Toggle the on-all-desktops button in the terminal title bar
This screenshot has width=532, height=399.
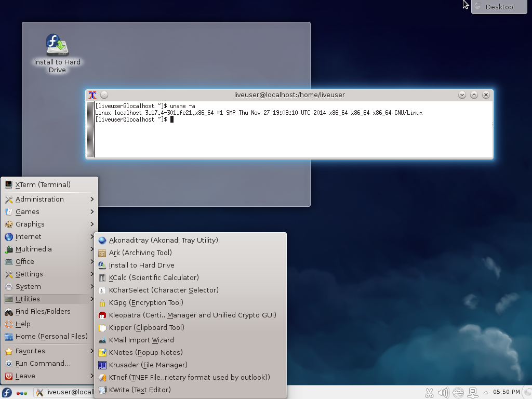click(104, 95)
